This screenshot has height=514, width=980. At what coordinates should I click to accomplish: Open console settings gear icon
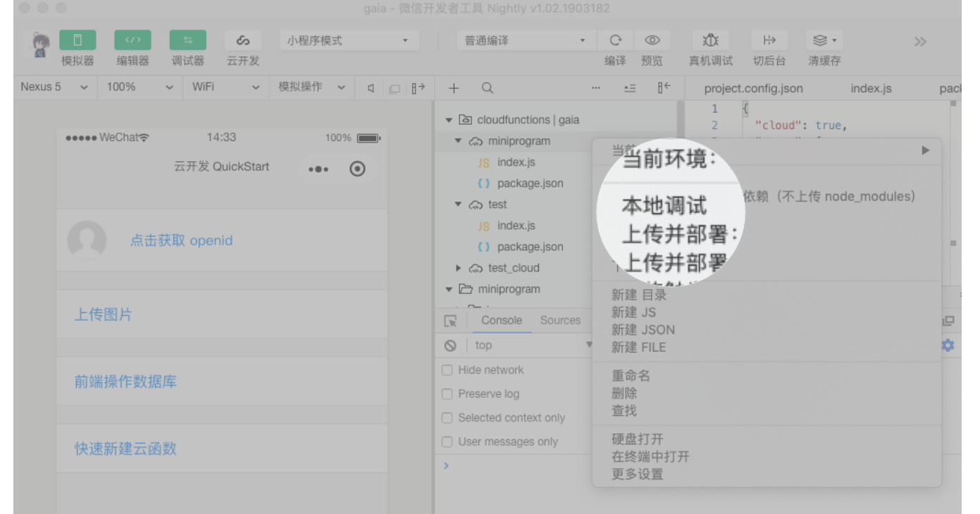pos(948,345)
